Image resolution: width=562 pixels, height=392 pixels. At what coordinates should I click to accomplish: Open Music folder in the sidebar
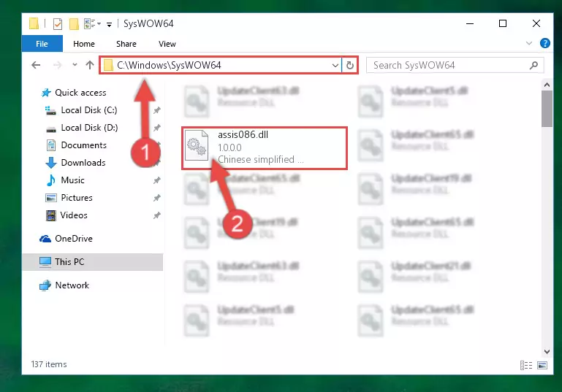72,180
